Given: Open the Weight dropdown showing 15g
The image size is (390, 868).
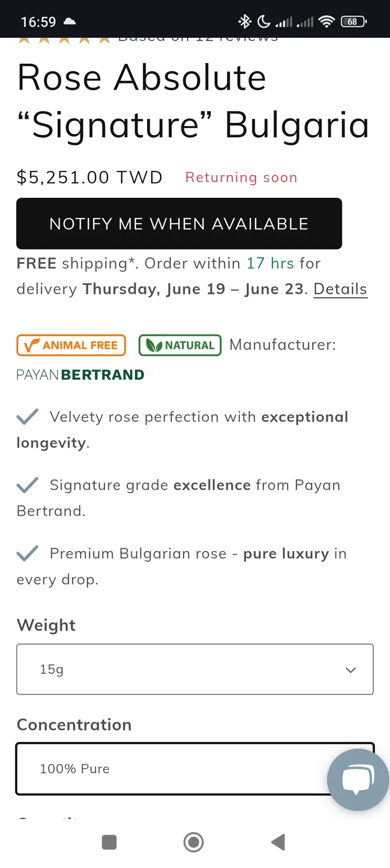Looking at the screenshot, I should point(194,669).
